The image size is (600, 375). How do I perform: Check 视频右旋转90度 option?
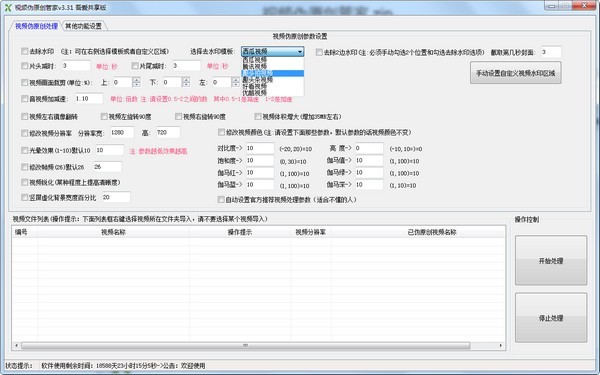coord(178,116)
